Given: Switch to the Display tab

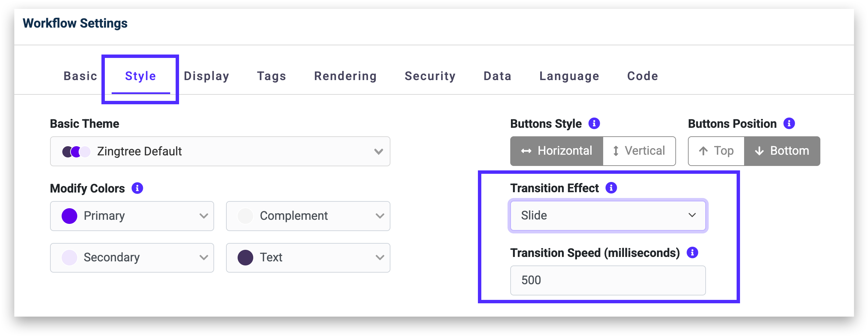Looking at the screenshot, I should tap(206, 76).
